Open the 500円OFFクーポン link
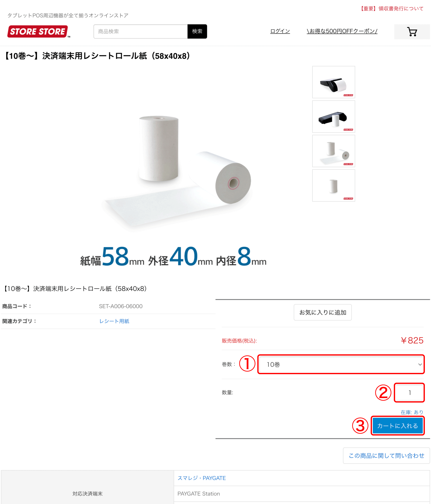 coord(342,31)
